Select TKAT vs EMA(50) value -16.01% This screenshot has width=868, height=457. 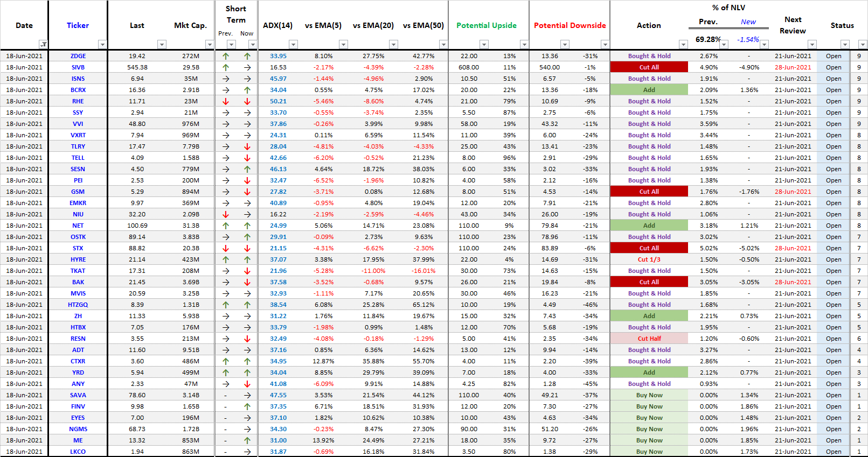coord(423,271)
